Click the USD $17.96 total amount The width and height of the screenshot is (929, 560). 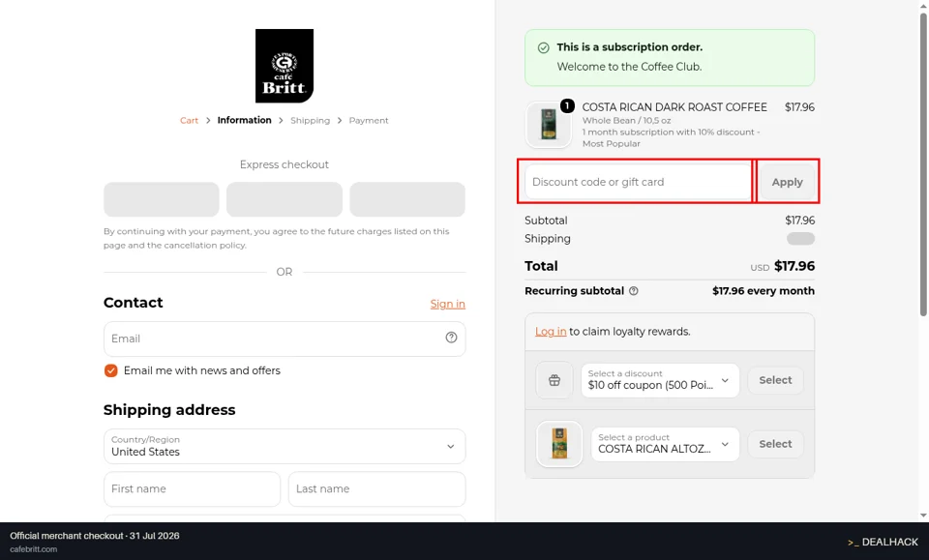point(782,266)
